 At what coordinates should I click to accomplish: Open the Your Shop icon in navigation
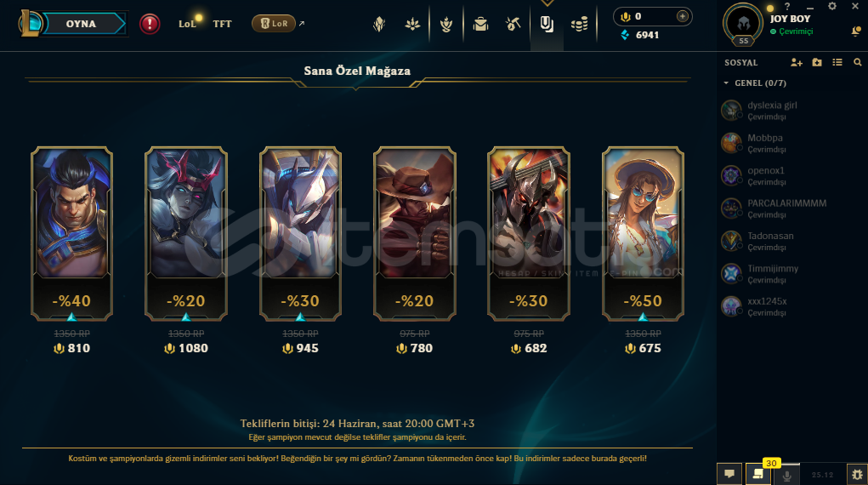pos(547,24)
